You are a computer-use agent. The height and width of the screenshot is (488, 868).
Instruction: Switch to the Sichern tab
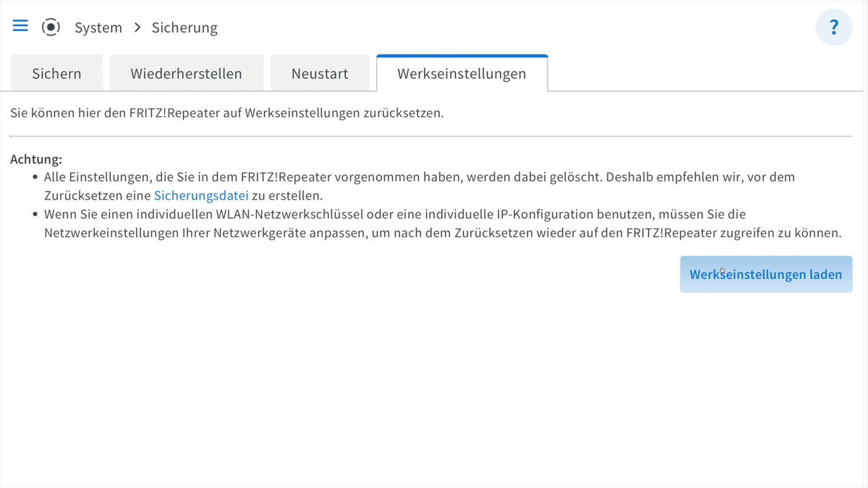[x=56, y=73]
